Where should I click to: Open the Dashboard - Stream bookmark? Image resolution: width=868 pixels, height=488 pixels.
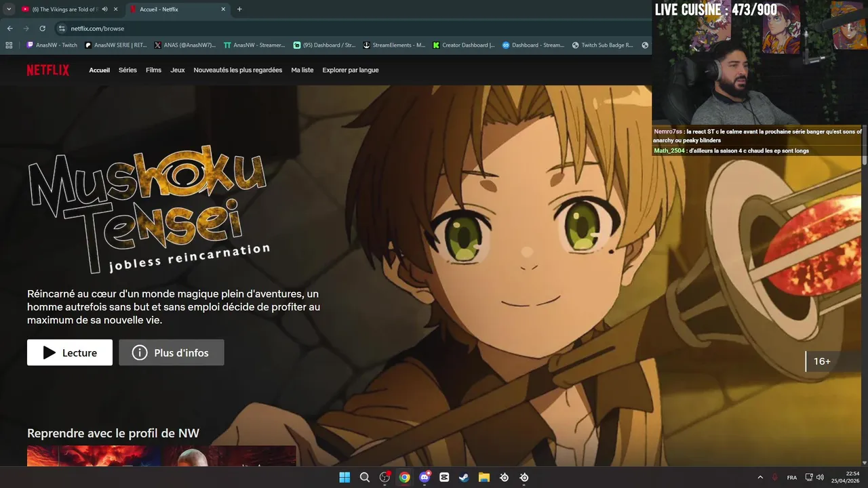coord(533,45)
